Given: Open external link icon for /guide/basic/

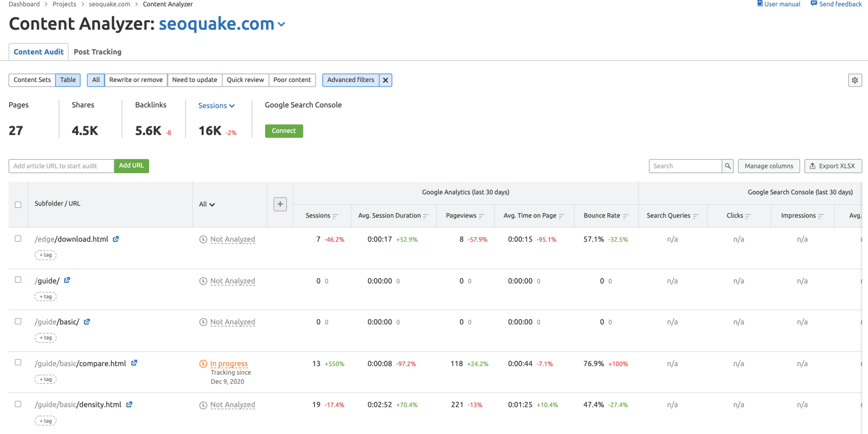Looking at the screenshot, I should (x=87, y=321).
